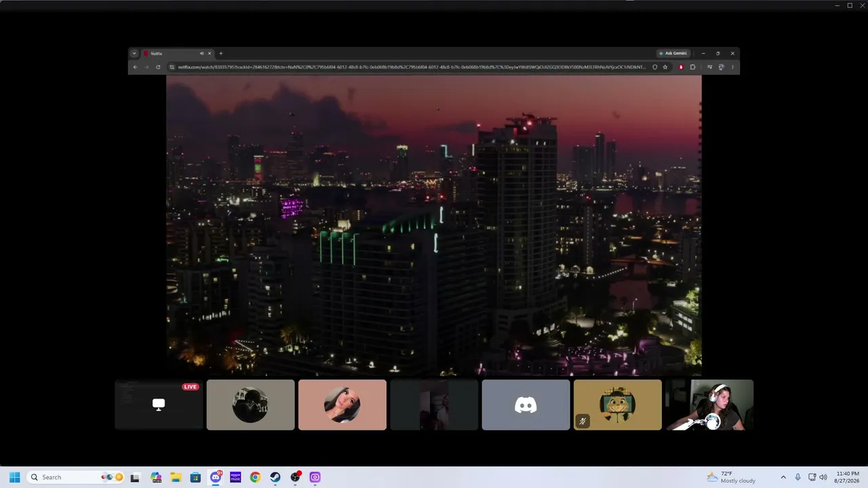Click the Ask Gemini button
The width and height of the screenshot is (868, 488).
673,54
